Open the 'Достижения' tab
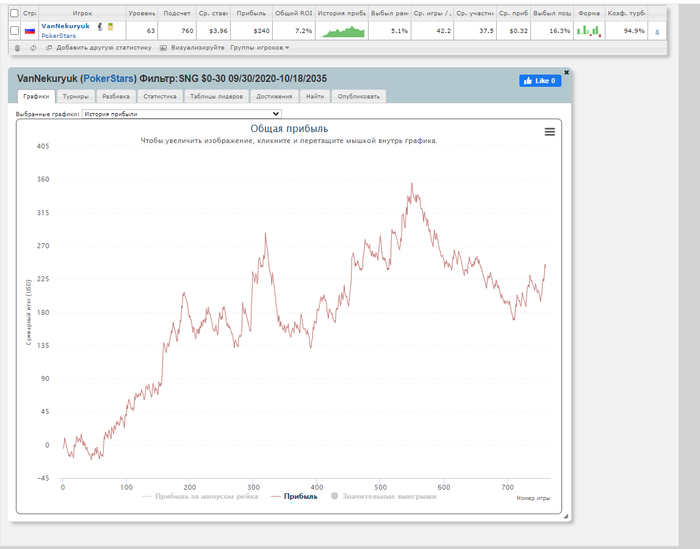Image resolution: width=700 pixels, height=549 pixels. click(274, 96)
